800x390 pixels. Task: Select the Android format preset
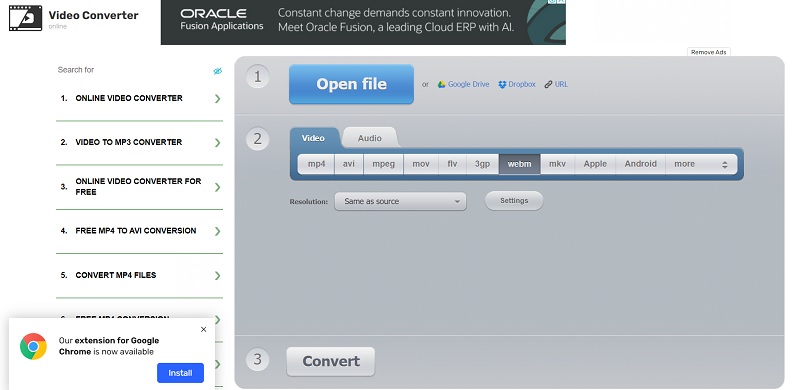(641, 164)
